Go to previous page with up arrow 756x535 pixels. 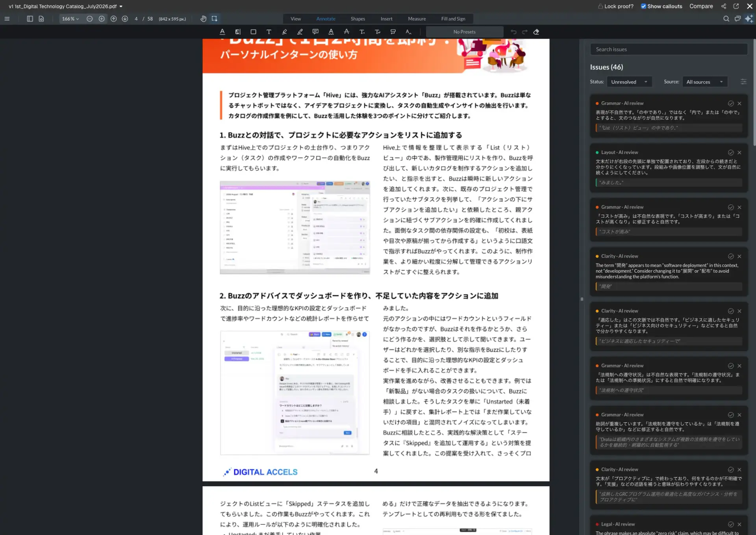[114, 19]
